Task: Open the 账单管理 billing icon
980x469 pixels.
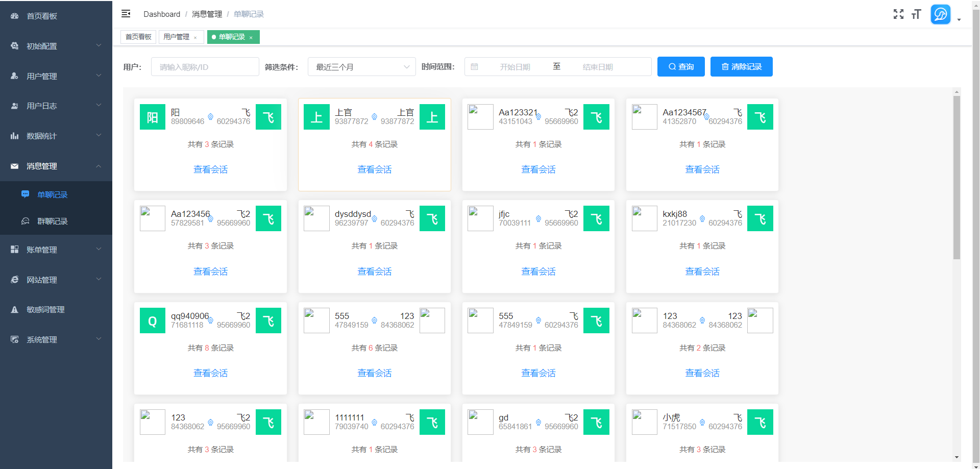Action: pyautogui.click(x=14, y=250)
